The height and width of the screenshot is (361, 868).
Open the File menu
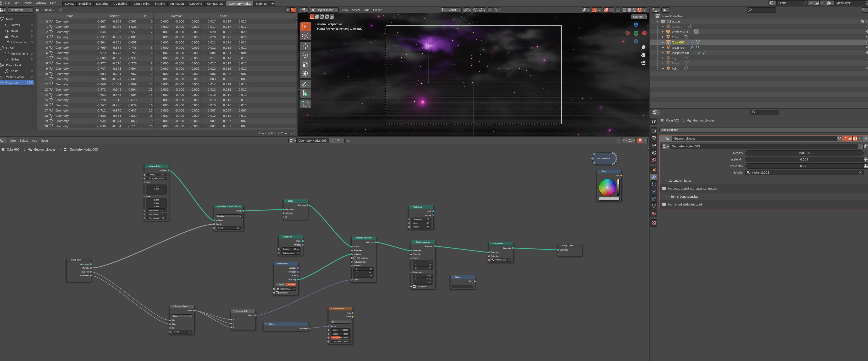pyautogui.click(x=7, y=3)
